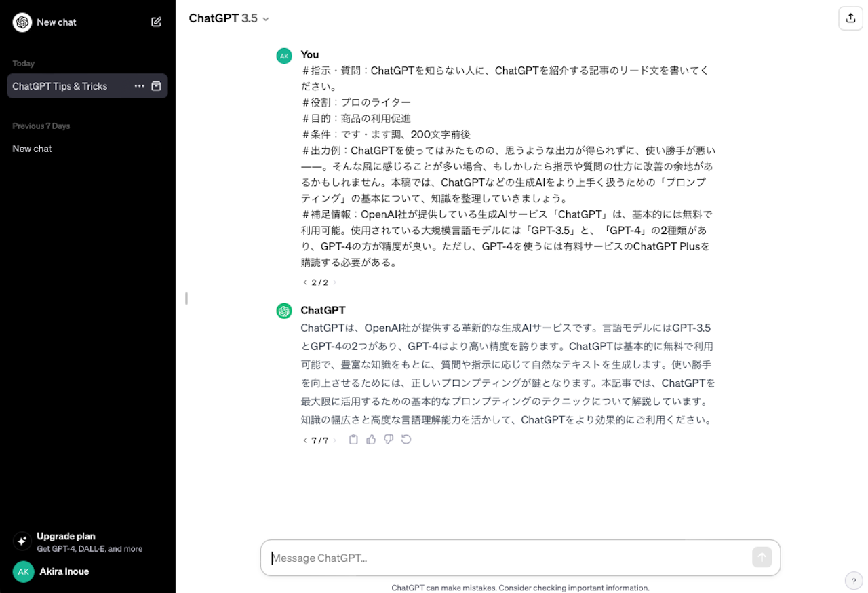The width and height of the screenshot is (868, 593).
Task: Go back to an earlier ChatGPT response version
Action: [x=304, y=440]
